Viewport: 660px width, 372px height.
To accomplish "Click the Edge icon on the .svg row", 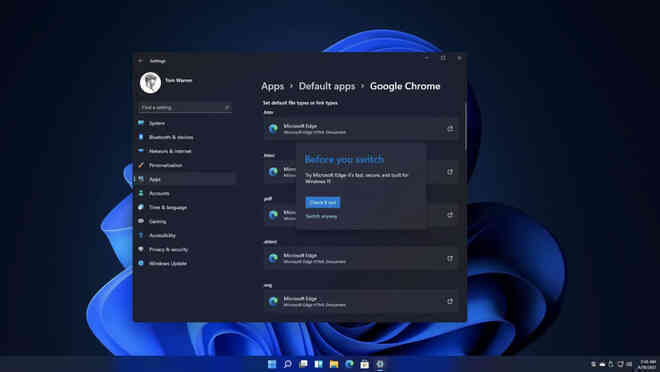I will coord(274,301).
